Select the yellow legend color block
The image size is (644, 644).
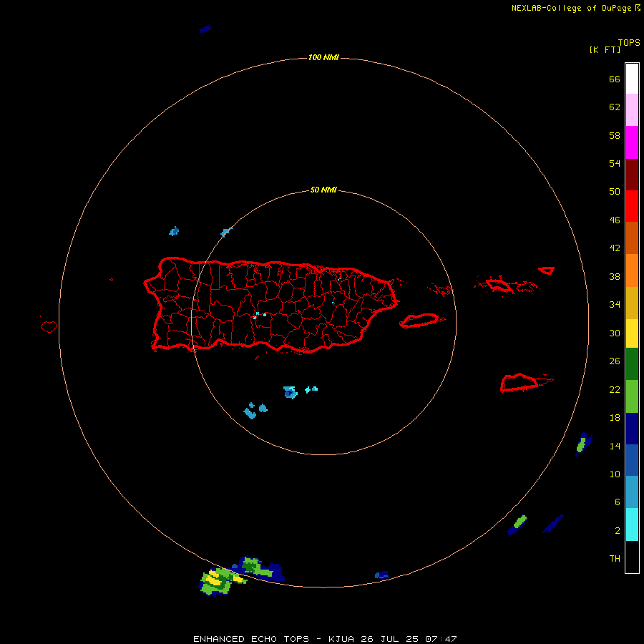coord(632,333)
